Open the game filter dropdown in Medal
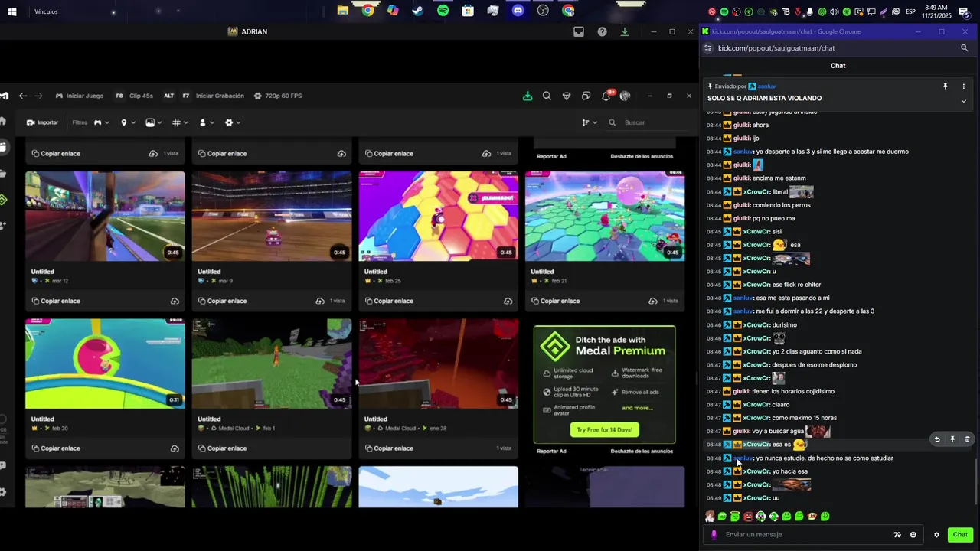The height and width of the screenshot is (551, 980). point(101,122)
